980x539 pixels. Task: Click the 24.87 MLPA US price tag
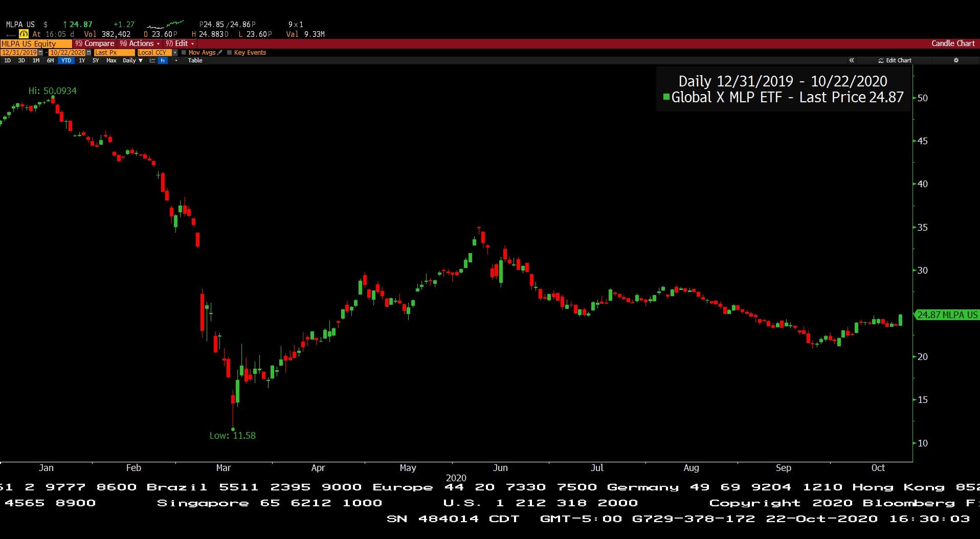pos(946,315)
